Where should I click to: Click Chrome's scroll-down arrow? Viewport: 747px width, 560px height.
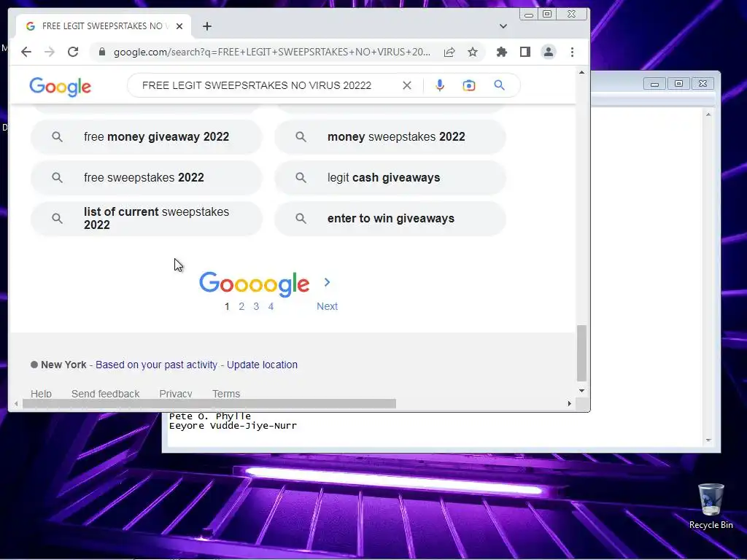coord(581,391)
